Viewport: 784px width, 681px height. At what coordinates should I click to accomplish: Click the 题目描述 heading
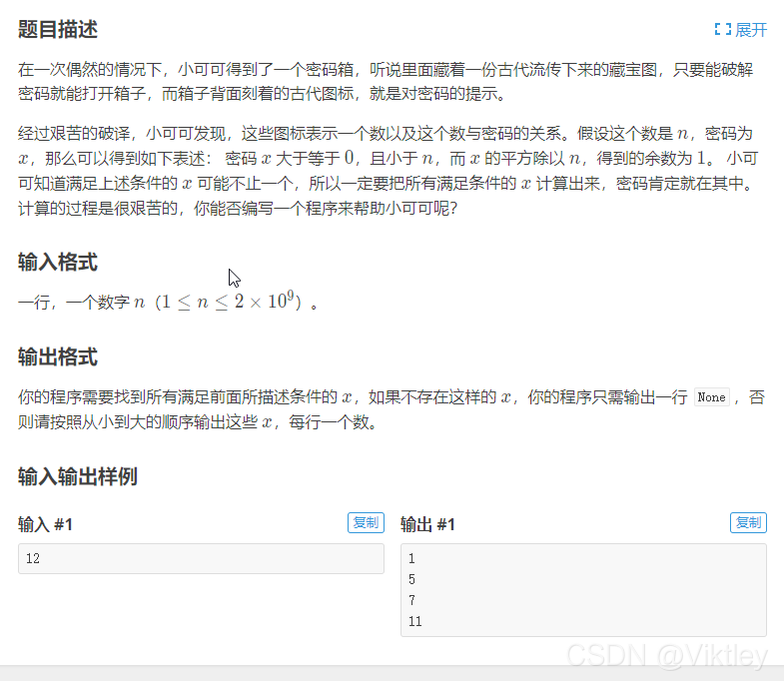pos(58,29)
